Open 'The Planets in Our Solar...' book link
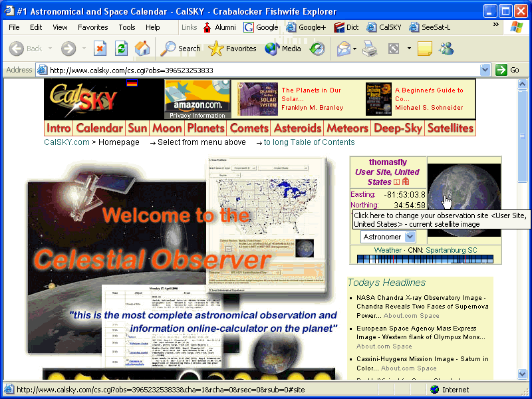Viewport: 532px width, 399px height. (312, 98)
